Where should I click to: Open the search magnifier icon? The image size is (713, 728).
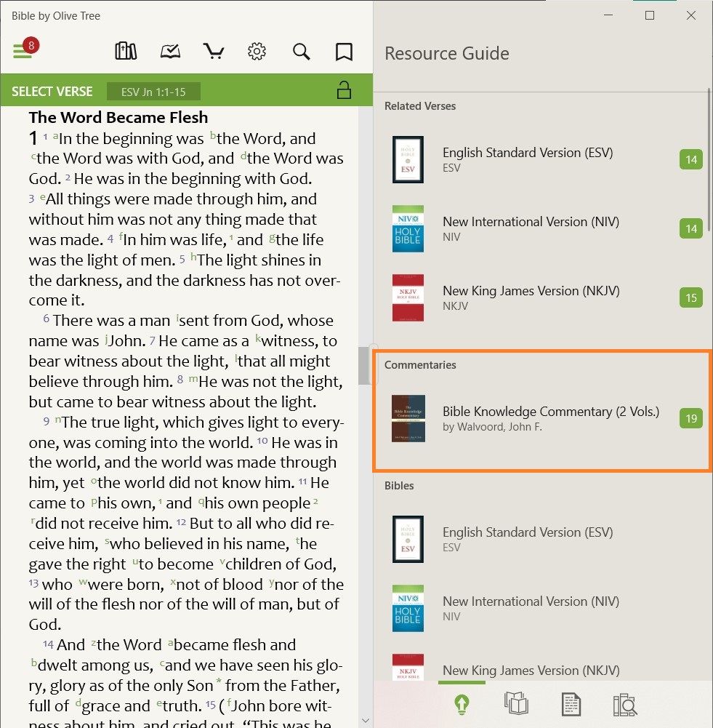301,51
